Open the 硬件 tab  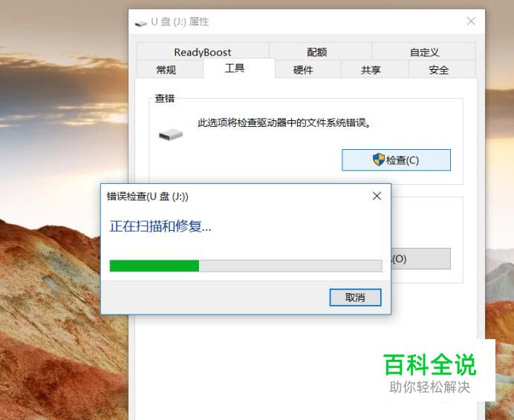303,70
